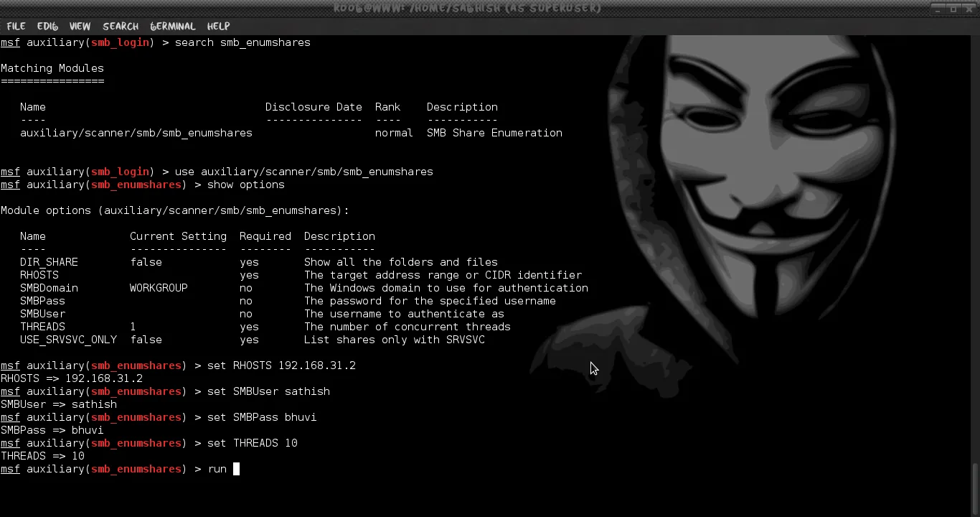980x517 pixels.
Task: Click the 'THREADS' name in options table
Action: (42, 327)
